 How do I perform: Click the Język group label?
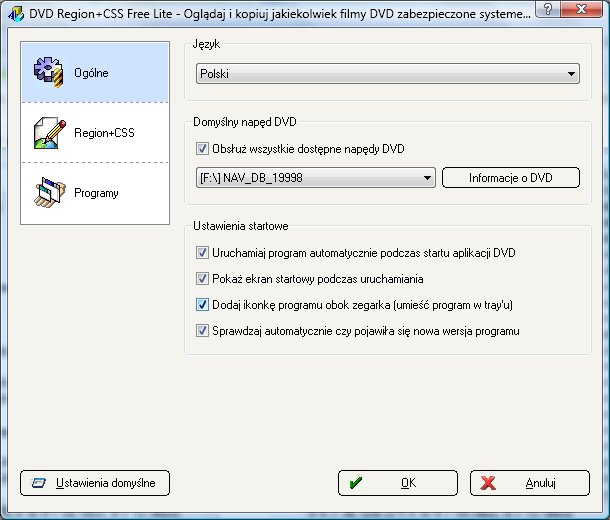(x=206, y=44)
